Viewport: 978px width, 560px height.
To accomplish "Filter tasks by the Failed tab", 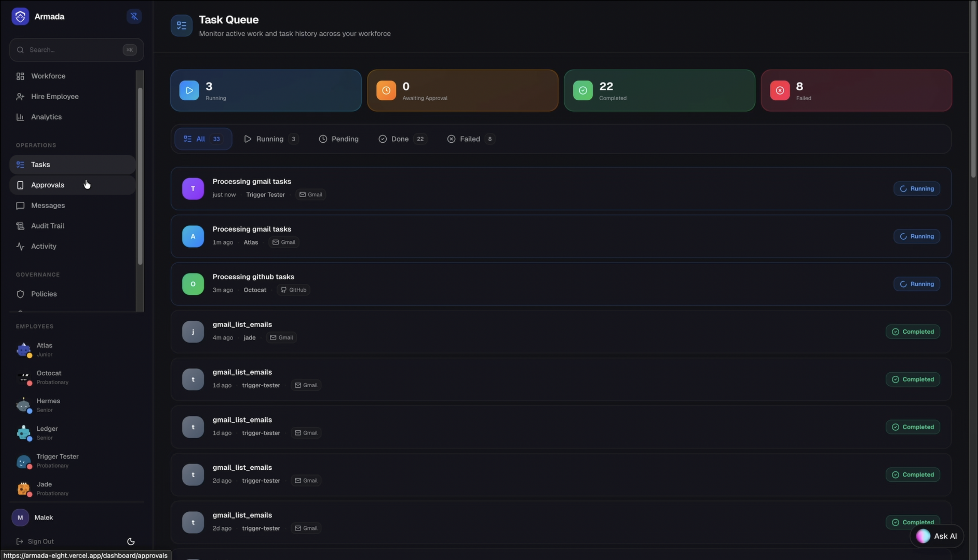I will click(x=470, y=139).
